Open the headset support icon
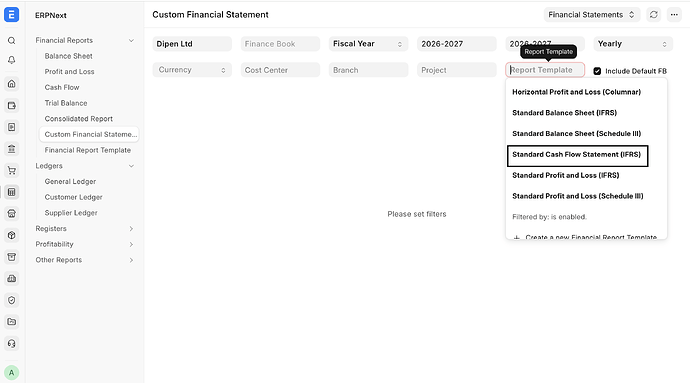Image resolution: width=690 pixels, height=383 pixels. tap(11, 343)
